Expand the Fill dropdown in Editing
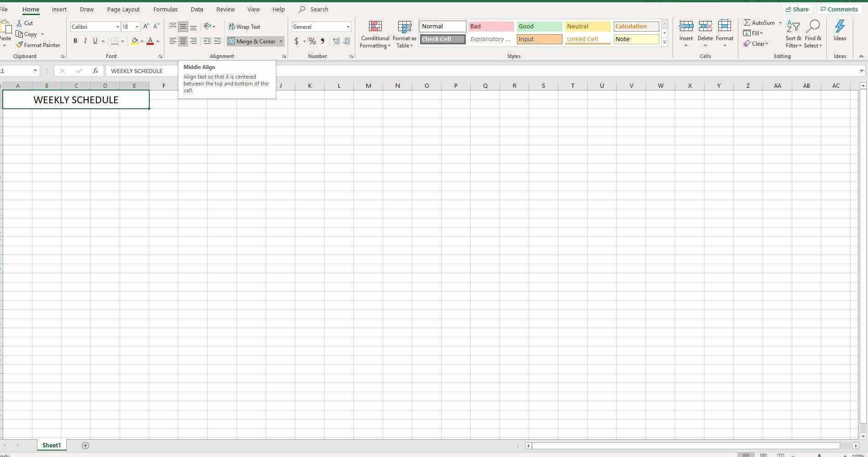The width and height of the screenshot is (868, 457). [761, 33]
